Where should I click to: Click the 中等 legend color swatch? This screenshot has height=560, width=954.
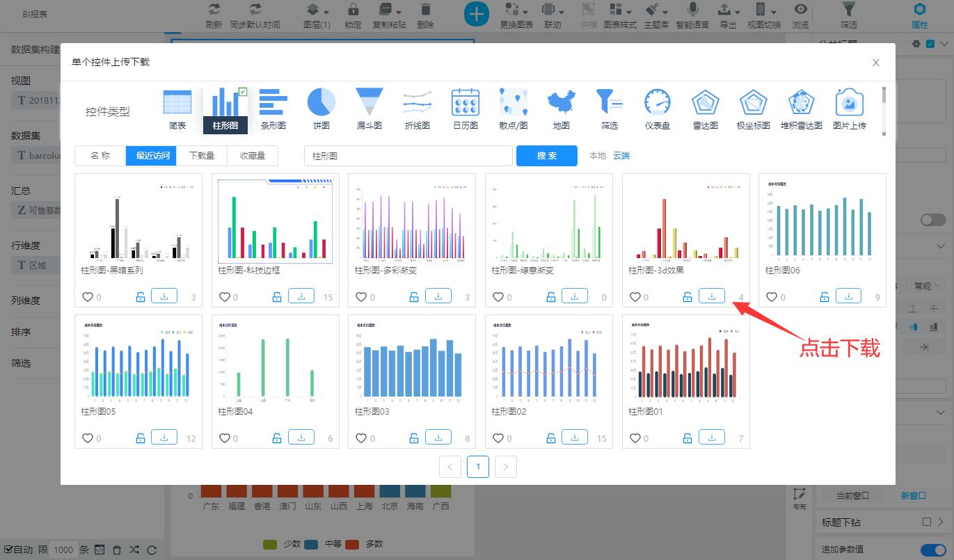(x=311, y=544)
